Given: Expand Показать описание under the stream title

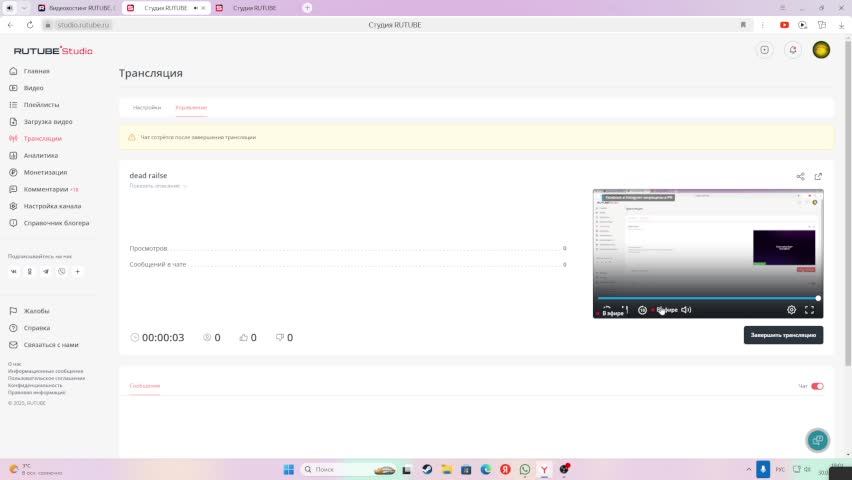Looking at the screenshot, I should click(158, 186).
